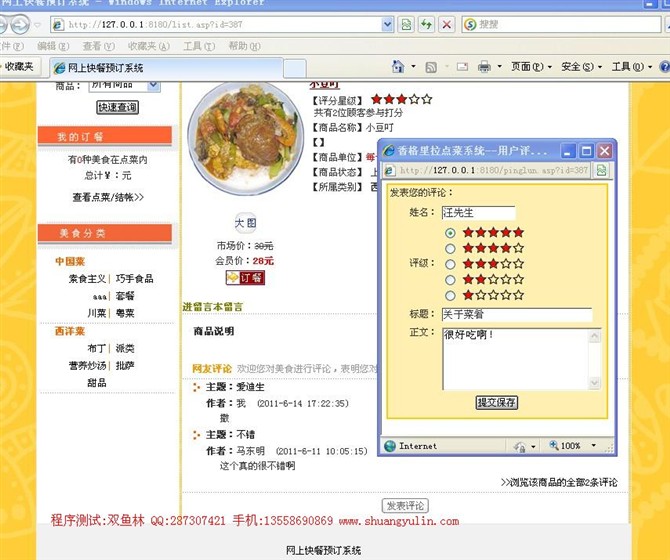Click the 发表评论 post comment button
The width and height of the screenshot is (670, 560).
405,506
